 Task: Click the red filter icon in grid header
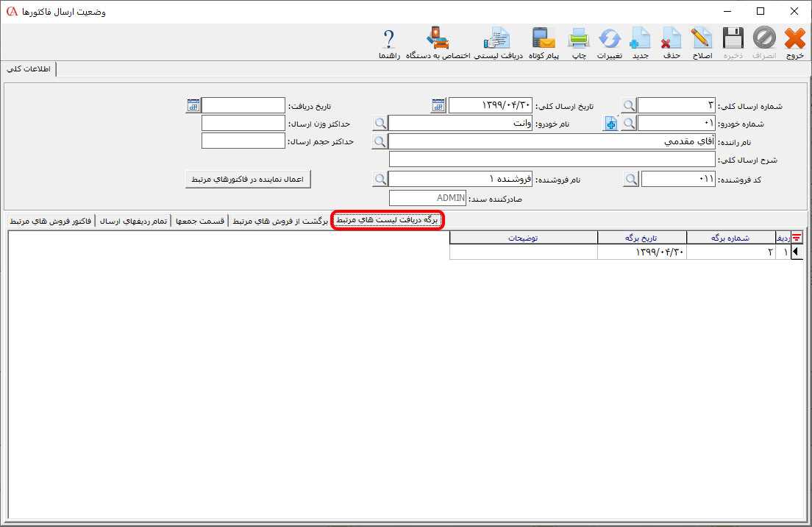click(x=796, y=237)
